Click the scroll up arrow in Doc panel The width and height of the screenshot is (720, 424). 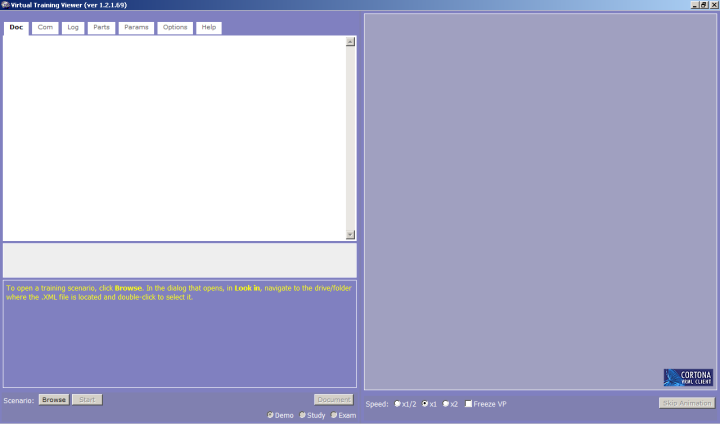point(350,42)
